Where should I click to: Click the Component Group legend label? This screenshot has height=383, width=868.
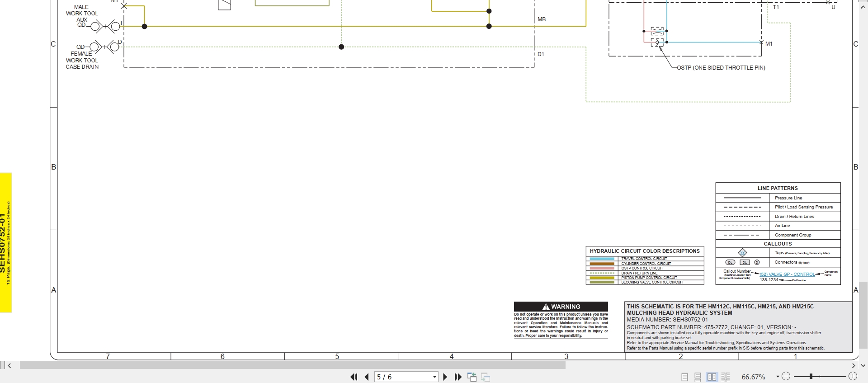(793, 235)
